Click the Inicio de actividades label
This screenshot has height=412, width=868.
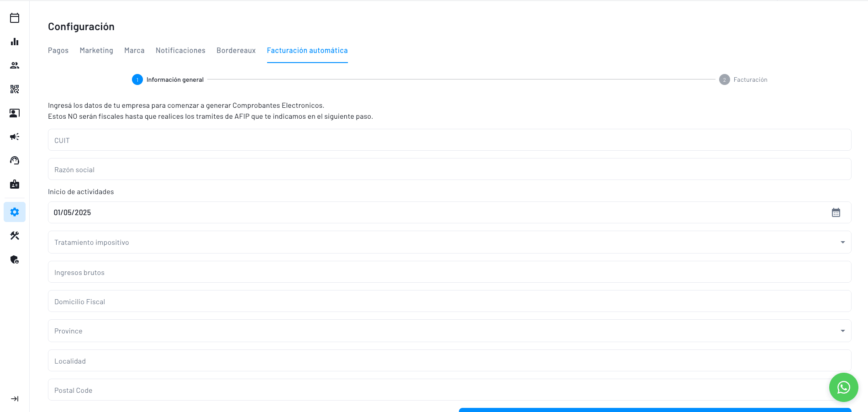(81, 192)
